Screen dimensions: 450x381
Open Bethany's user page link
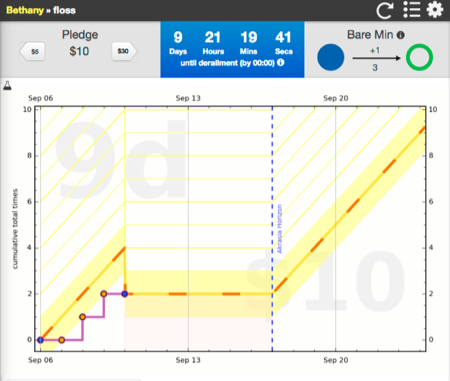pos(25,10)
